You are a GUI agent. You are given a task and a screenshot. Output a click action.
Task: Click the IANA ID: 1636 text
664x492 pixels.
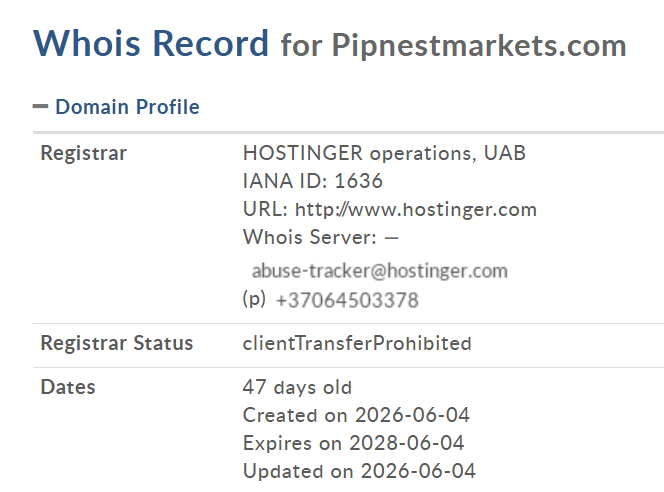tap(313, 181)
